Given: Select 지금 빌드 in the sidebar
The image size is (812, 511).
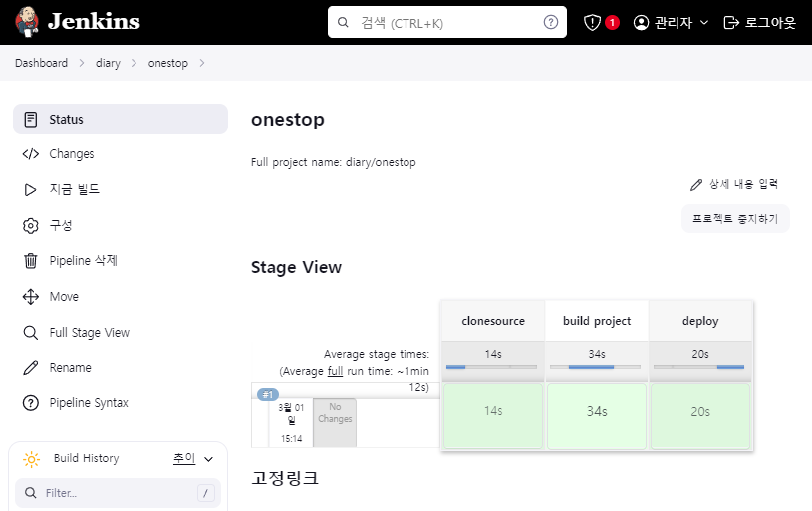Looking at the screenshot, I should point(121,190).
